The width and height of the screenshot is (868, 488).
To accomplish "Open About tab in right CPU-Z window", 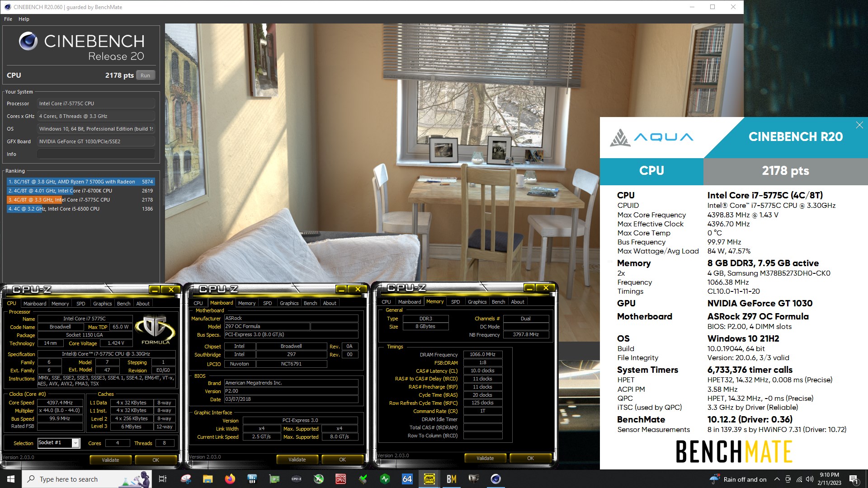I will pyautogui.click(x=518, y=302).
